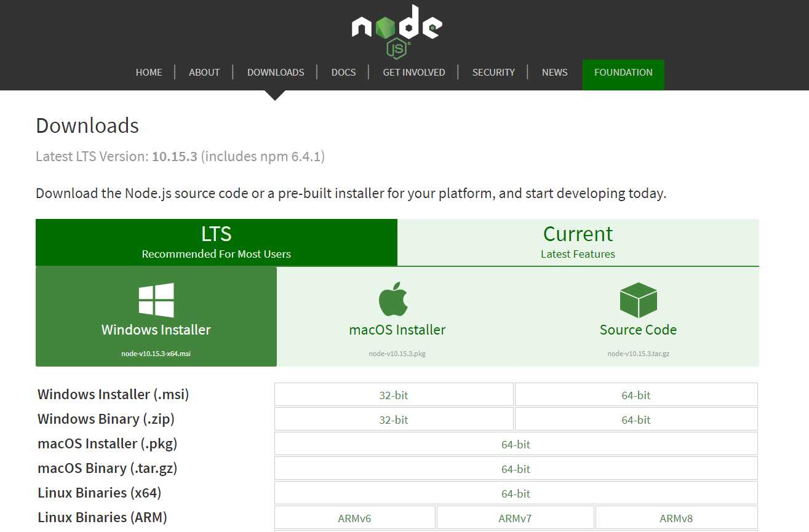
Task: Click the Windows Binary (.zip) row label
Action: tap(106, 419)
